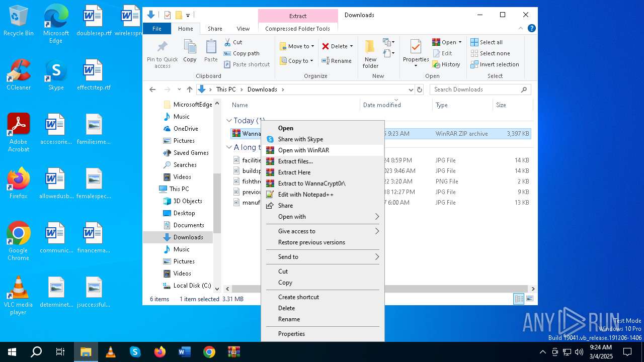Click Invert selection in ribbon
This screenshot has width=644, height=362.
[x=495, y=64]
